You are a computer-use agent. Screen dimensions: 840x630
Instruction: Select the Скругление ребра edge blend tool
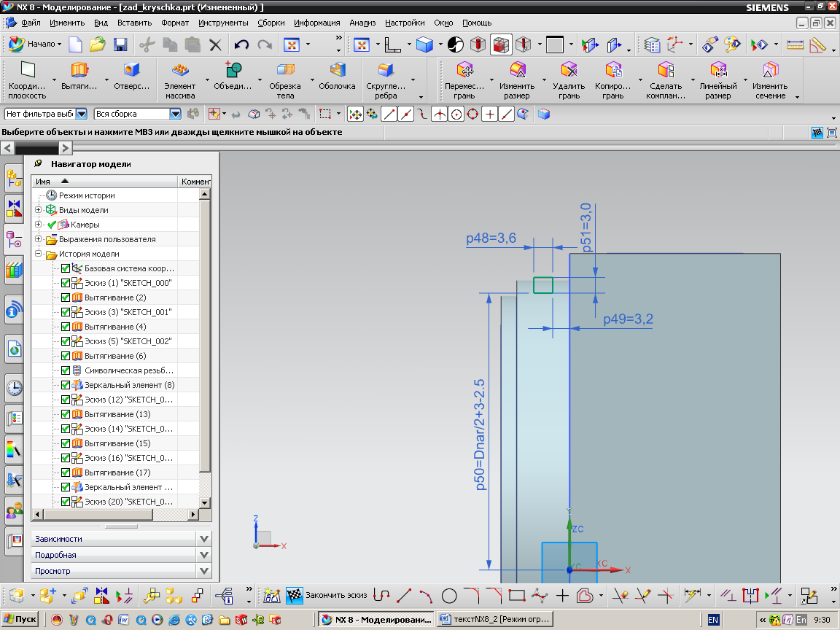(386, 80)
